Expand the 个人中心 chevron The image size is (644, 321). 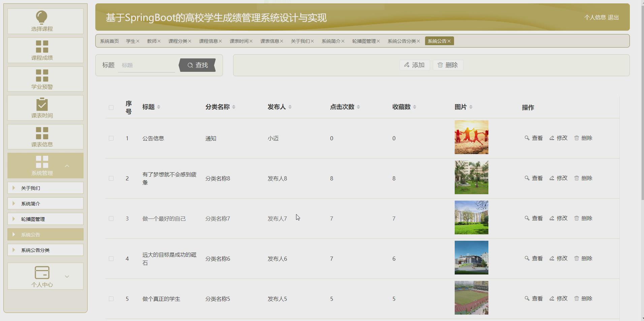click(x=67, y=276)
